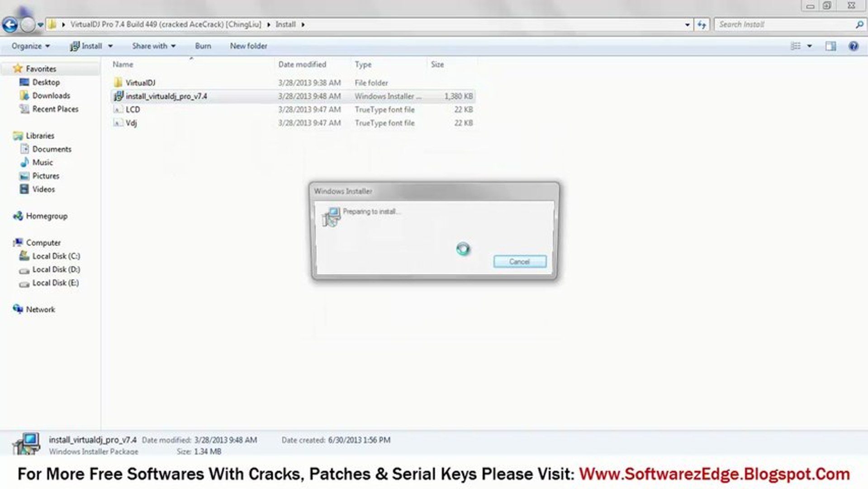Screen dimensions: 868x489
Task: Open Network in the sidebar
Action: coord(40,309)
